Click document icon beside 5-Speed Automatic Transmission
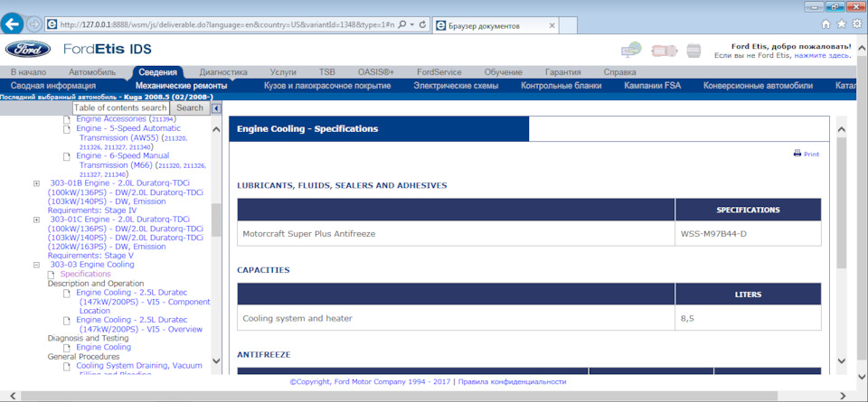868x402 pixels. (x=66, y=129)
